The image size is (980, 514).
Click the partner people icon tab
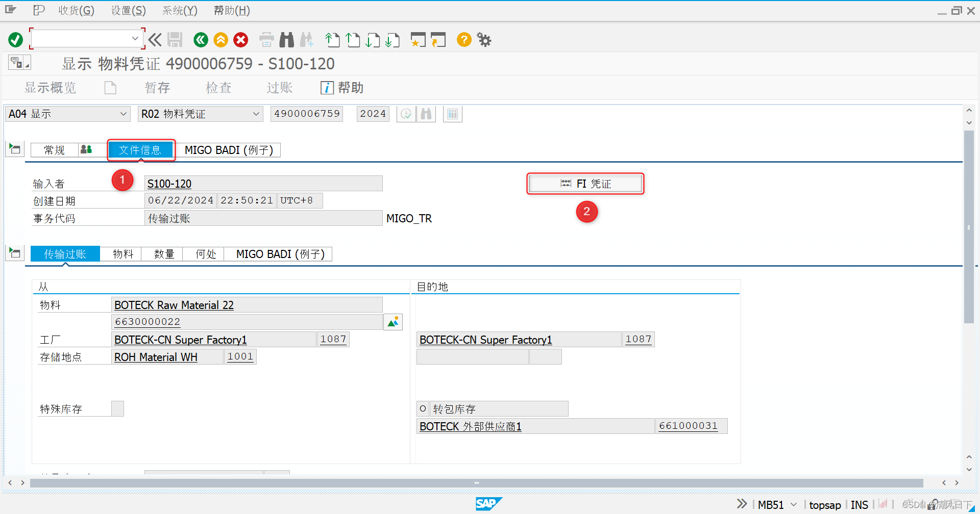(x=86, y=149)
